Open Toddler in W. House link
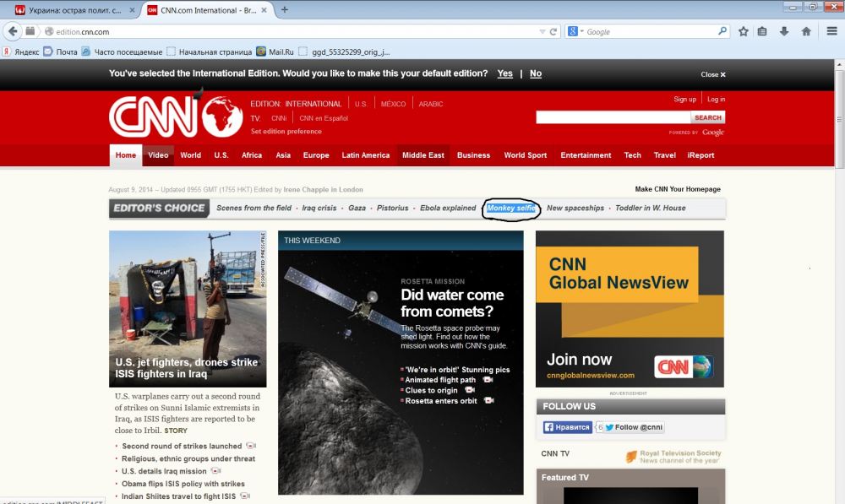Viewport: 845px width, 504px height. tap(651, 208)
